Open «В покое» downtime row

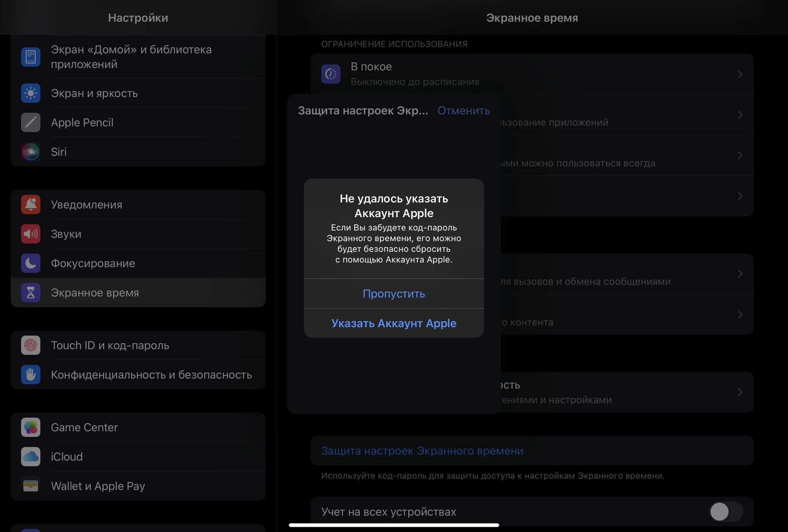(532, 74)
